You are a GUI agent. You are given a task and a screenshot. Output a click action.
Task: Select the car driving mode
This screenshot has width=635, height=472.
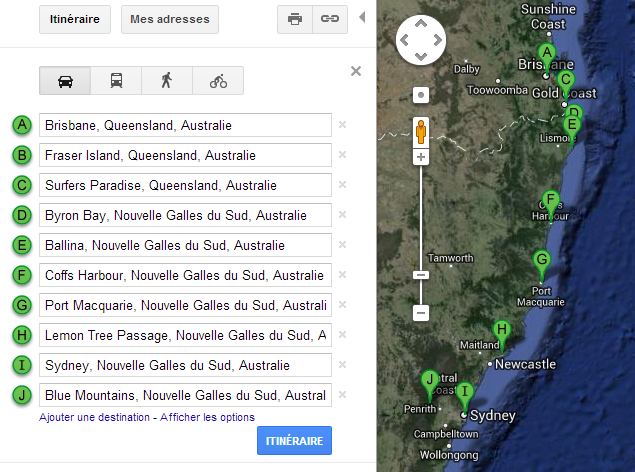tap(65, 81)
